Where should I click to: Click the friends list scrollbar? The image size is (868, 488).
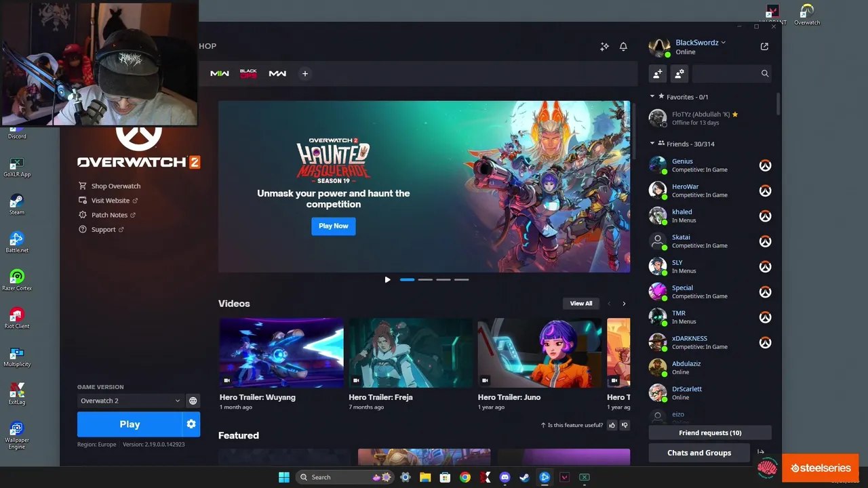[778, 104]
